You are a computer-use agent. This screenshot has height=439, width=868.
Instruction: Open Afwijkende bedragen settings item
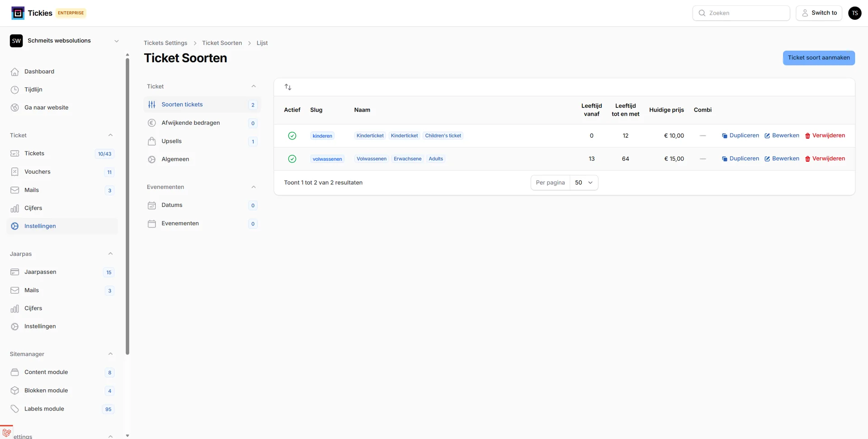190,123
